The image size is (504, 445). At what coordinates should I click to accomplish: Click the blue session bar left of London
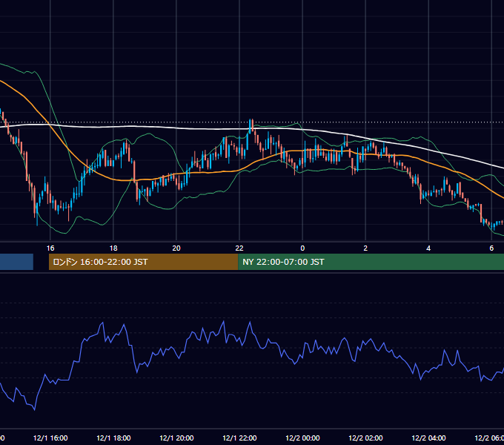click(x=16, y=262)
